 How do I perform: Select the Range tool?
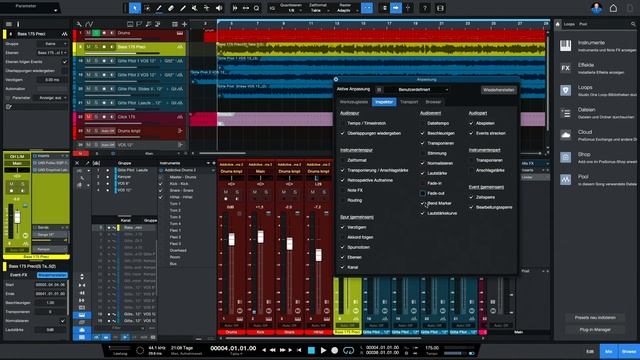click(x=147, y=8)
